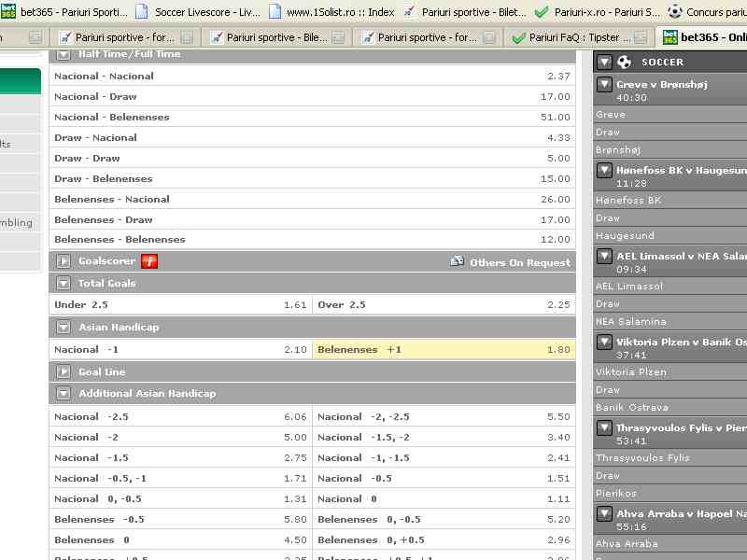Viewport: 747px width, 560px height.
Task: Expand the Goalscorer market section
Action: [63, 261]
